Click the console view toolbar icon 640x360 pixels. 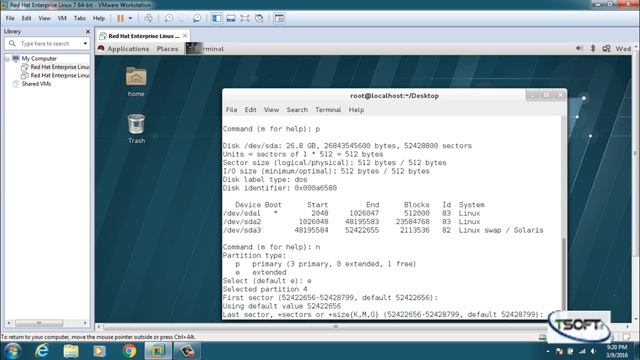click(279, 18)
